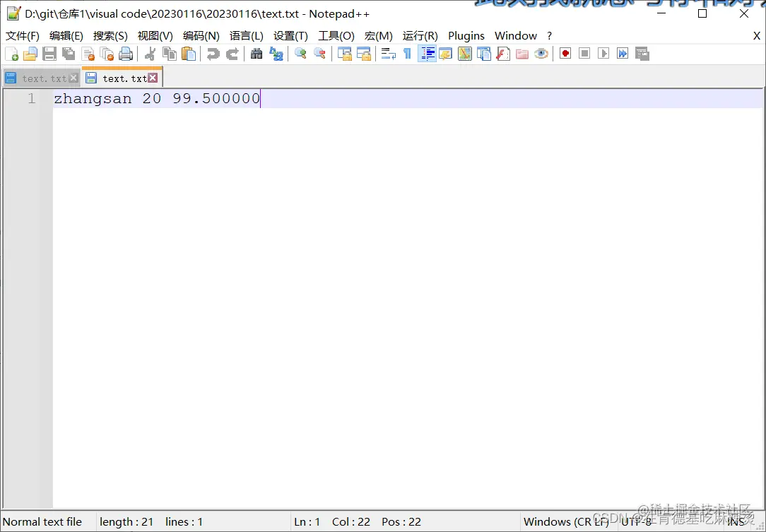
Task: Zoom in with the magnifier plus icon
Action: coord(300,54)
